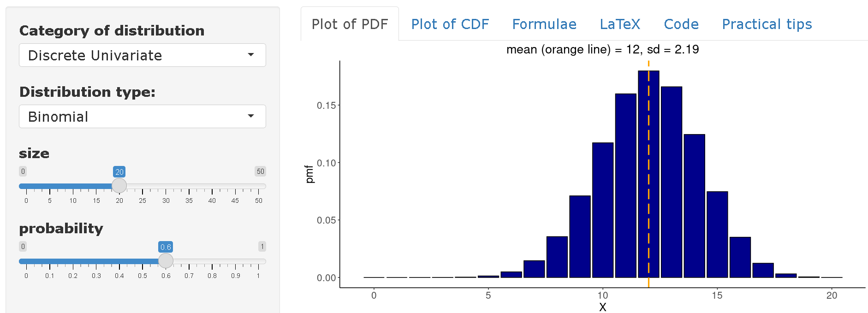The width and height of the screenshot is (868, 313).
Task: Click the histogram bar at X equals 15
Action: click(x=717, y=235)
